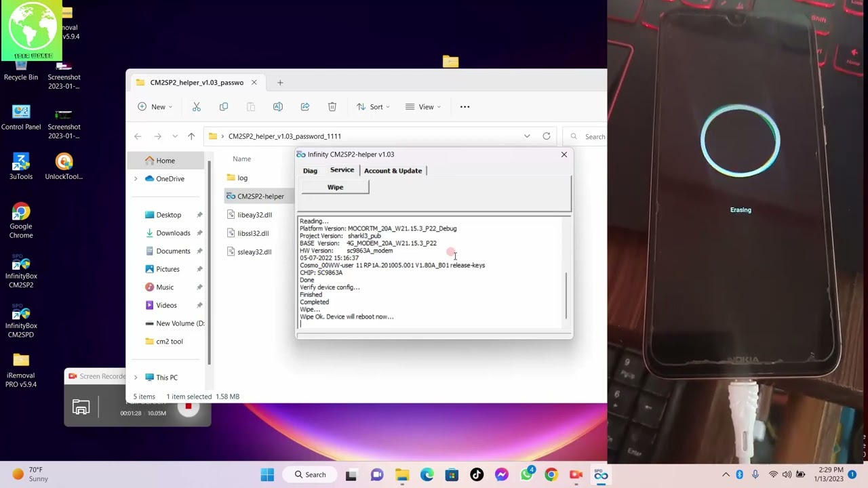Click the Paste icon in Explorer toolbar
The width and height of the screenshot is (868, 488).
pyautogui.click(x=251, y=106)
